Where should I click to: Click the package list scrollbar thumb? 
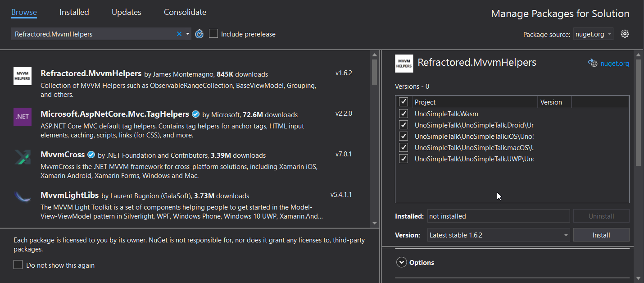click(x=374, y=72)
